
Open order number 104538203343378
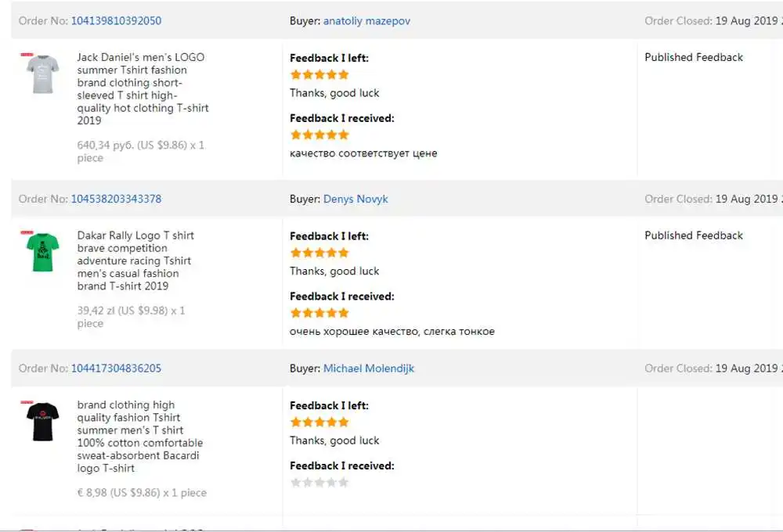point(116,199)
